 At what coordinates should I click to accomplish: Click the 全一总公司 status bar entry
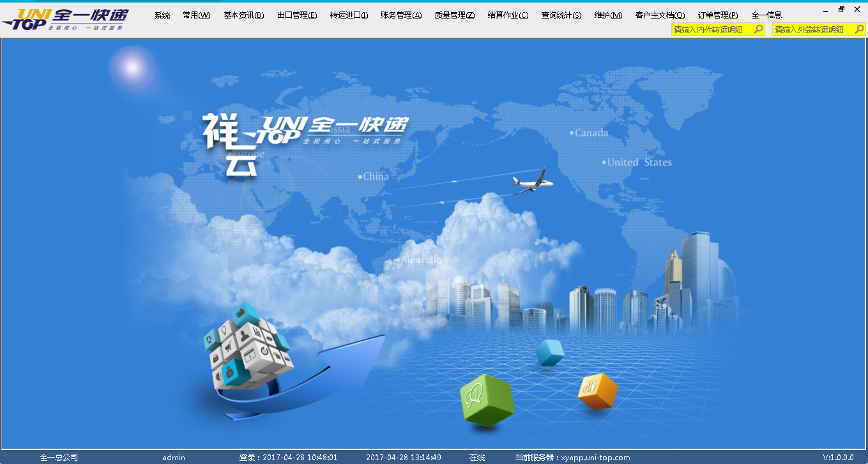tap(59, 458)
